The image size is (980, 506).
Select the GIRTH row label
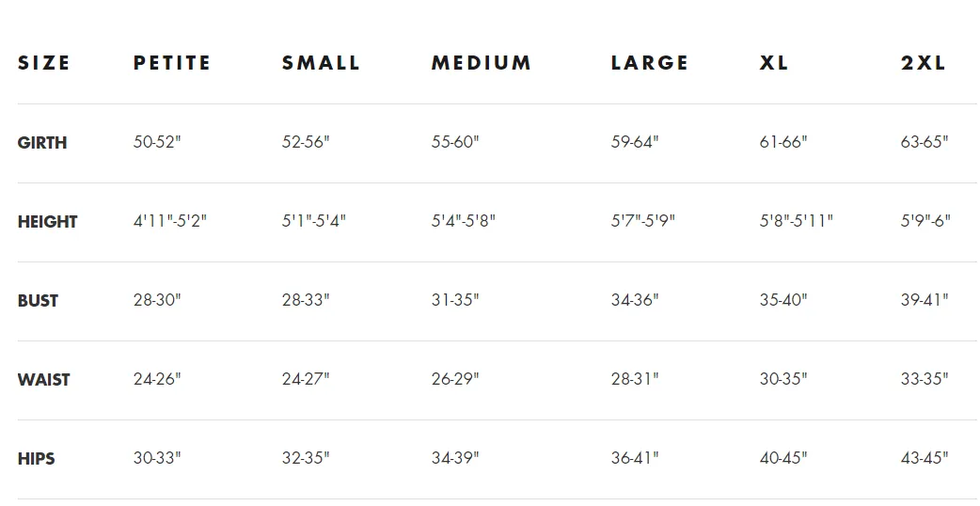click(x=42, y=142)
